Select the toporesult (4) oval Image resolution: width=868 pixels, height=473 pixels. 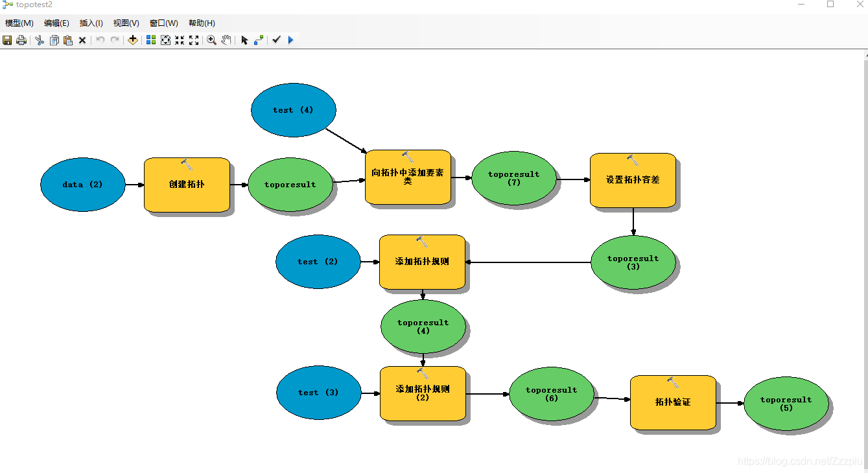click(x=423, y=327)
